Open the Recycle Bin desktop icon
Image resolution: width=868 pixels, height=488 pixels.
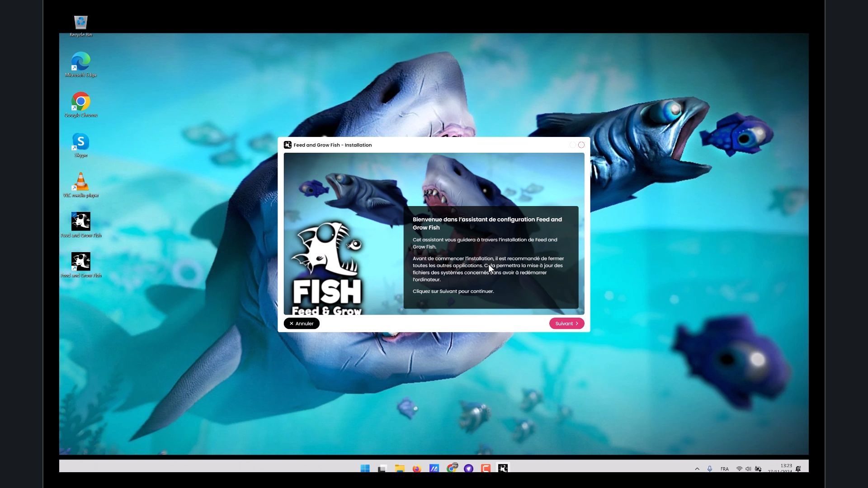click(81, 26)
